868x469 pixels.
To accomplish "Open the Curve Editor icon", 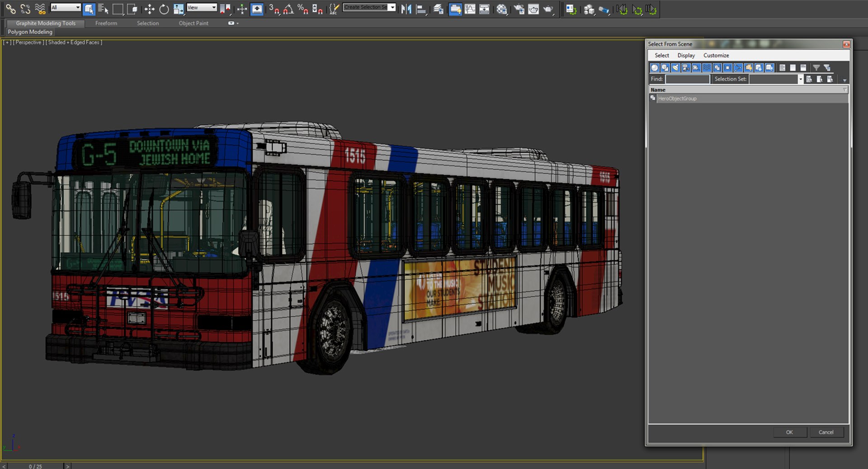I will (470, 9).
